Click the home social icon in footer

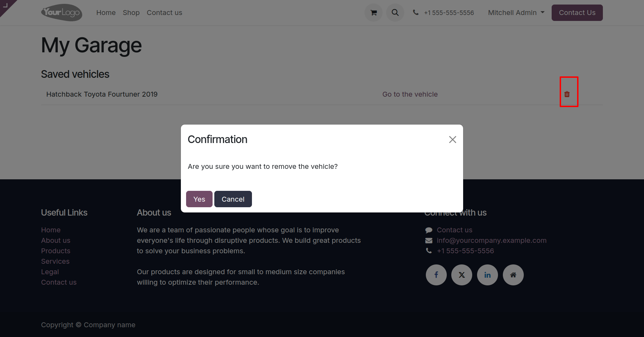pyautogui.click(x=513, y=275)
